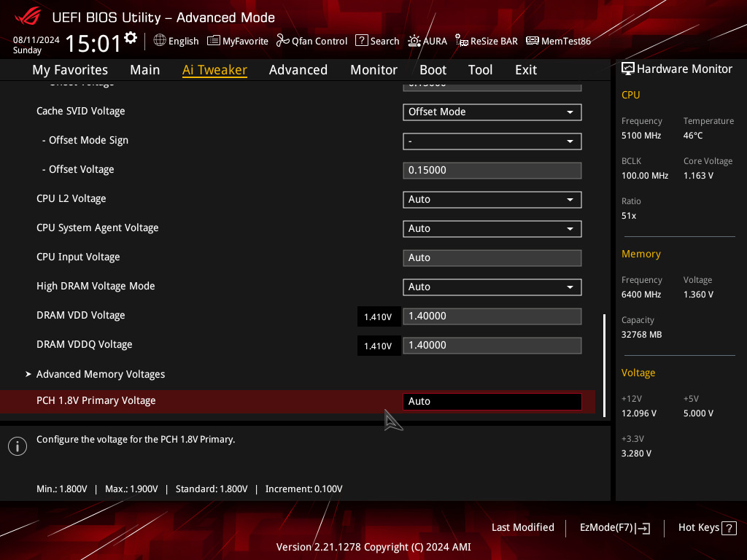Click the Hot Keys button label

click(x=698, y=528)
